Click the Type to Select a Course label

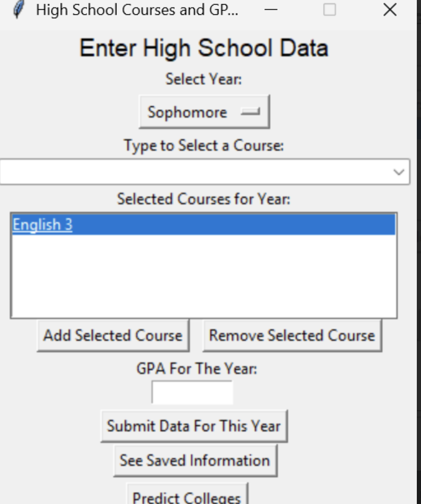click(204, 146)
